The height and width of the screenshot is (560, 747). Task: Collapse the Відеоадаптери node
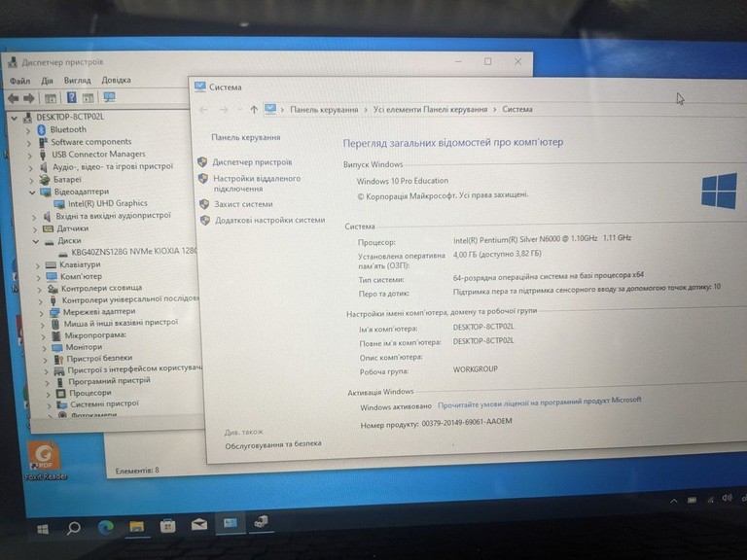click(x=32, y=192)
